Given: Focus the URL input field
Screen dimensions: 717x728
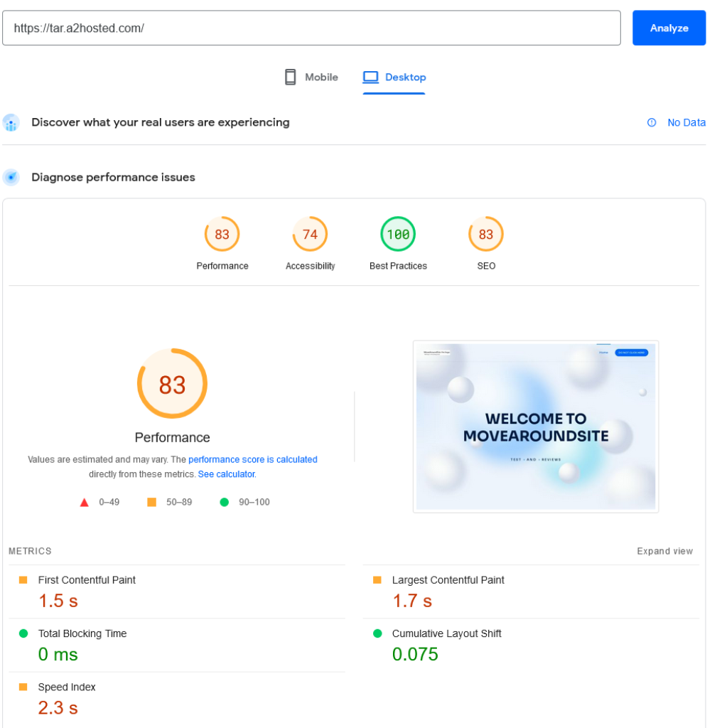Looking at the screenshot, I should click(x=311, y=28).
